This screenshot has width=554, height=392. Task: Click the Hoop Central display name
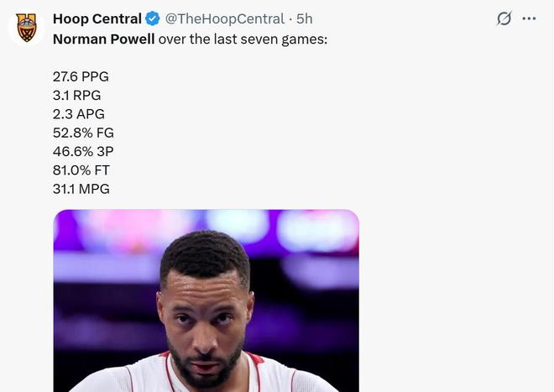click(x=97, y=19)
